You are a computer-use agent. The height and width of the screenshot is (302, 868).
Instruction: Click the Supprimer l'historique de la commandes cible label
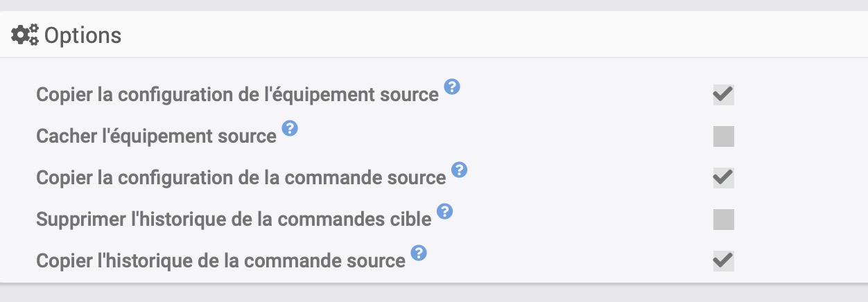[234, 220]
